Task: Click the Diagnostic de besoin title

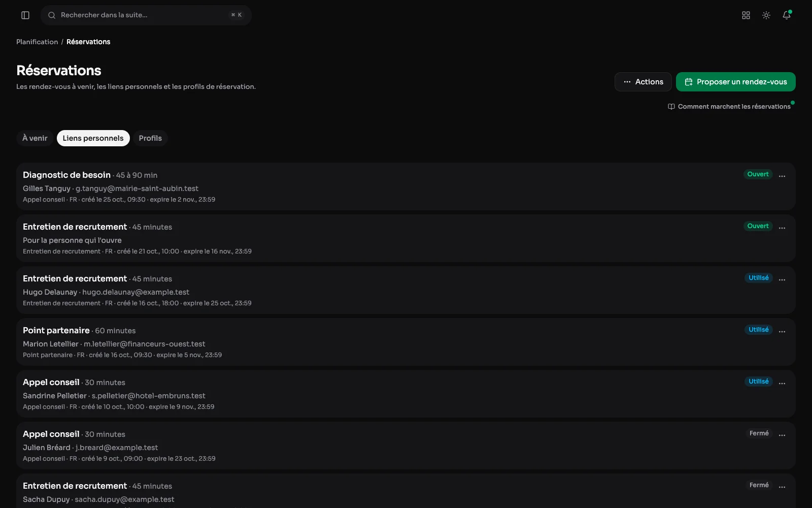Action: coord(66,175)
